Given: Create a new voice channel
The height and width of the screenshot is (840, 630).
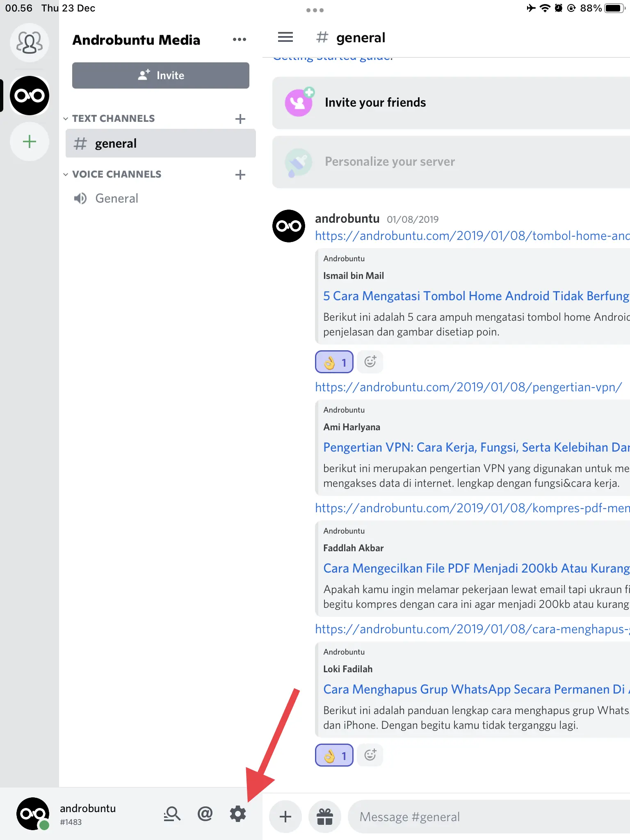Looking at the screenshot, I should click(240, 175).
